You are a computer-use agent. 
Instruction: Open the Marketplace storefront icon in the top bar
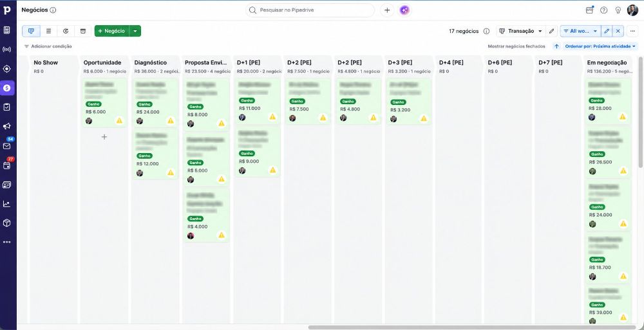pos(590,10)
